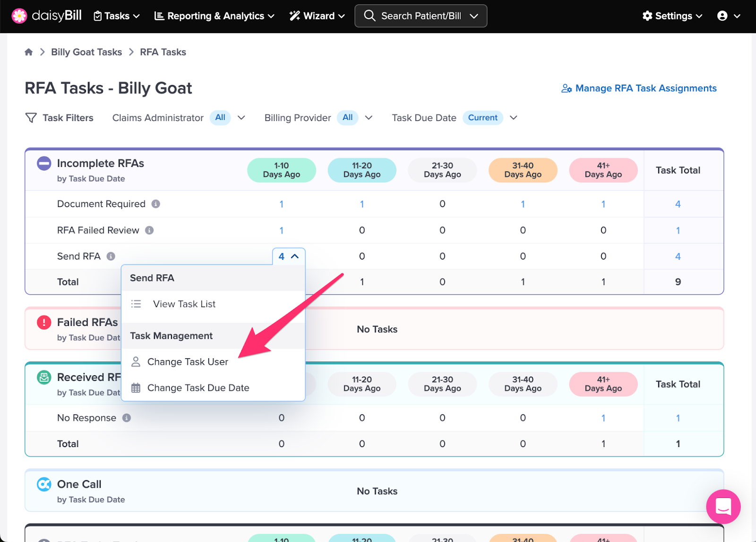Go to Billy Goat Tasks breadcrumb
Viewport: 756px width, 542px height.
click(x=86, y=52)
